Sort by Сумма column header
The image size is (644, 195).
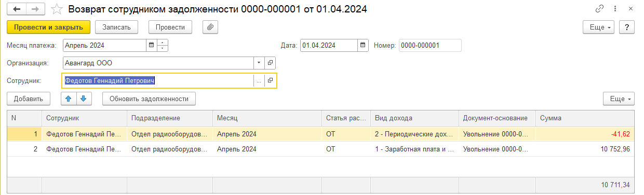[585, 118]
